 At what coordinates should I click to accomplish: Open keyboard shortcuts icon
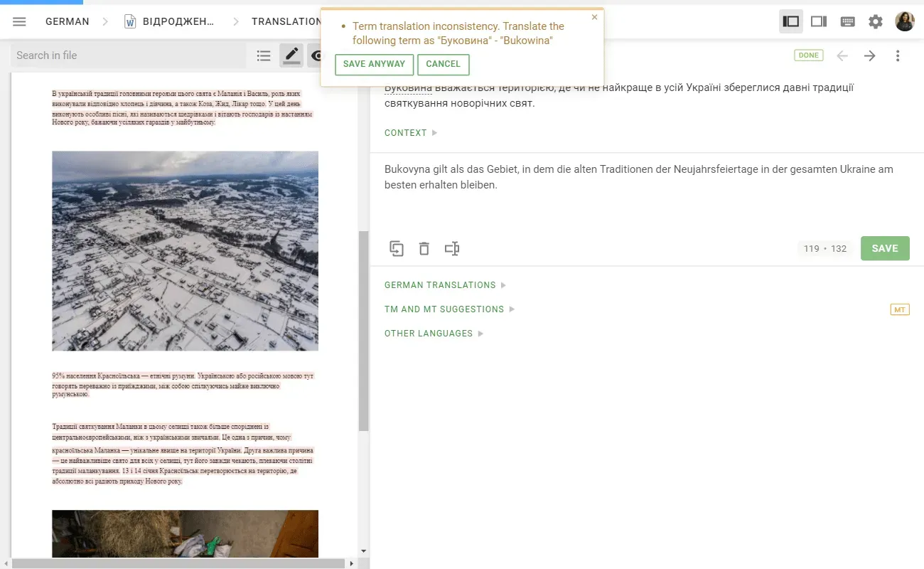pyautogui.click(x=847, y=21)
